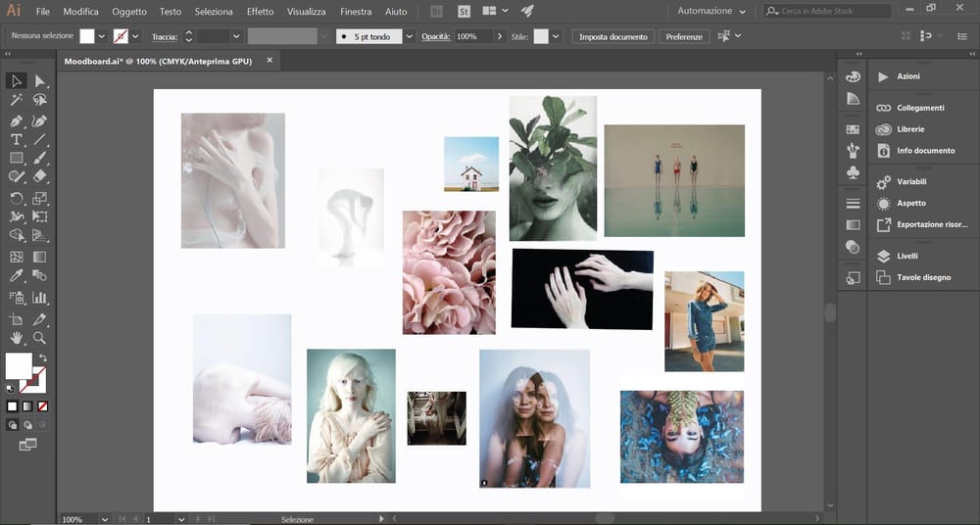Select the Lasso tool
The width and height of the screenshot is (980, 525).
click(x=39, y=100)
